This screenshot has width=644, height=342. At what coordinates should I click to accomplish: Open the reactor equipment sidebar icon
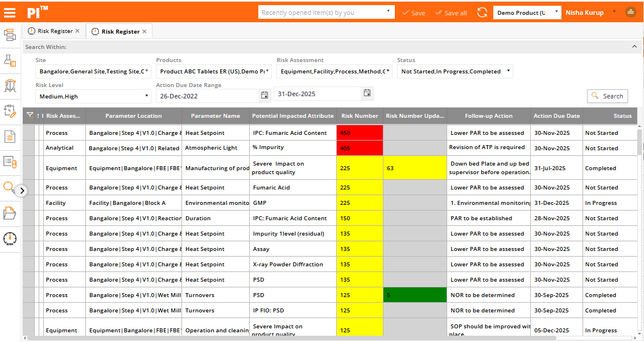click(x=10, y=85)
